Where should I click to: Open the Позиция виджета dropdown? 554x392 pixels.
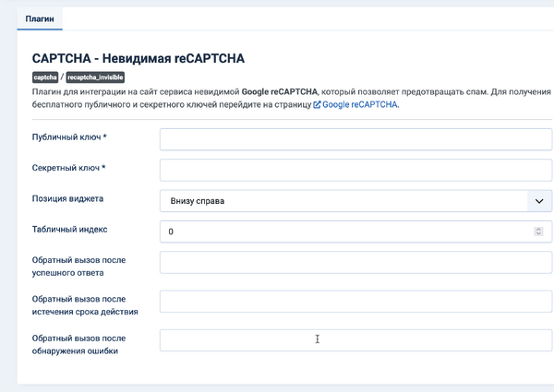click(x=355, y=201)
